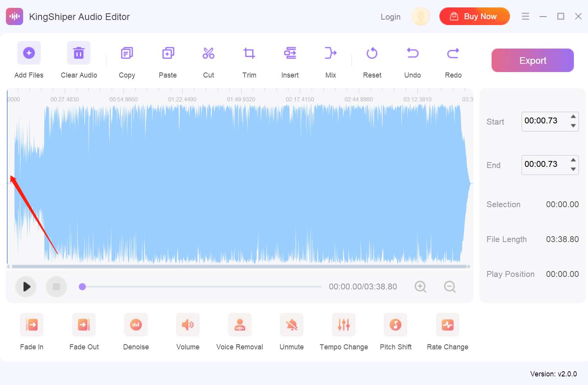Zoom in on the waveform
The width and height of the screenshot is (588, 385).
tap(421, 287)
